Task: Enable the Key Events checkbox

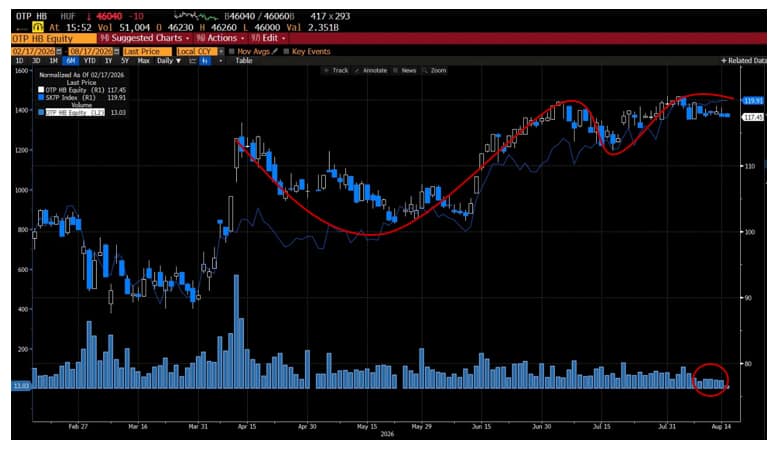Action: click(286, 52)
